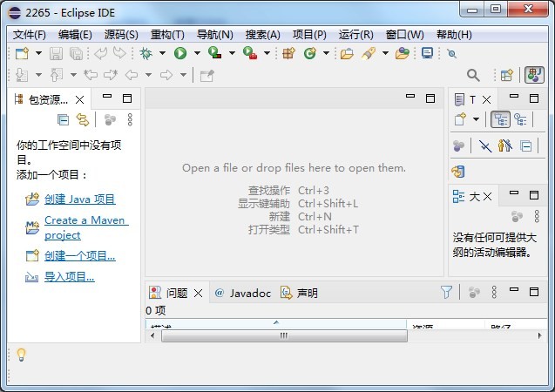This screenshot has height=392, width=555.
Task: Open the 搜索(A) menu
Action: click(x=262, y=35)
